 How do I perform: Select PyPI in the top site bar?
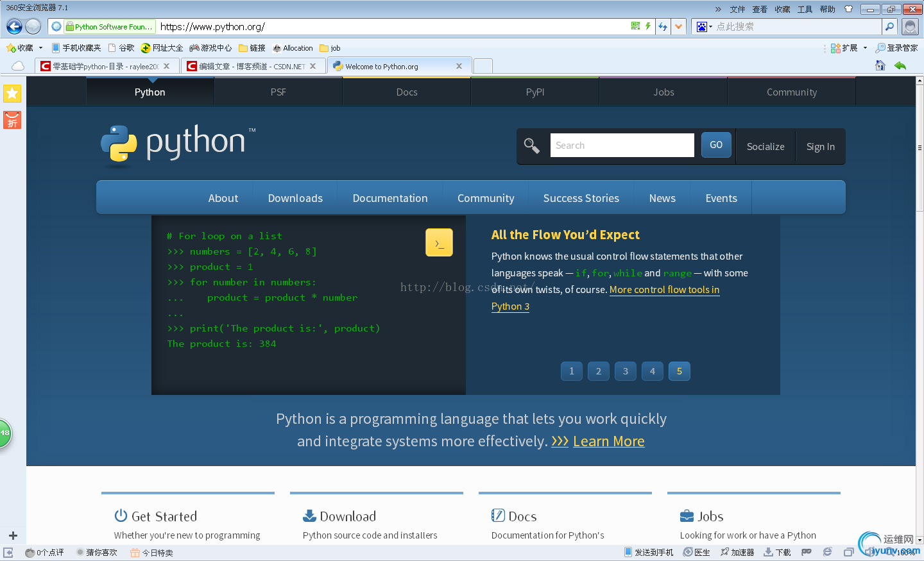point(535,92)
